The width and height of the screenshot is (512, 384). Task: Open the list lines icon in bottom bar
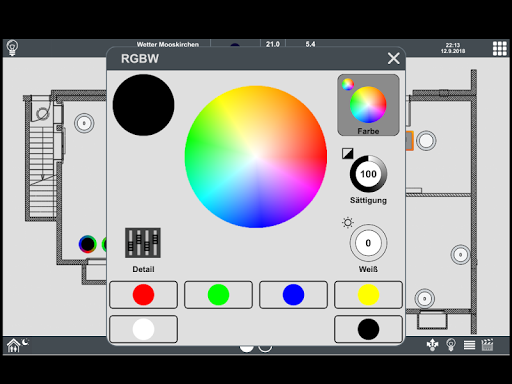click(469, 345)
